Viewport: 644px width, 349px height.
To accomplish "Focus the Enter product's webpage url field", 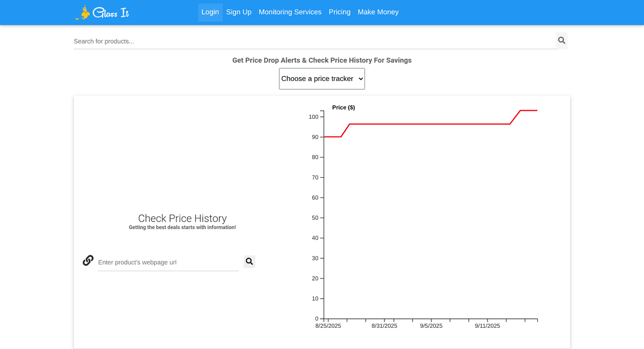I will pyautogui.click(x=169, y=262).
